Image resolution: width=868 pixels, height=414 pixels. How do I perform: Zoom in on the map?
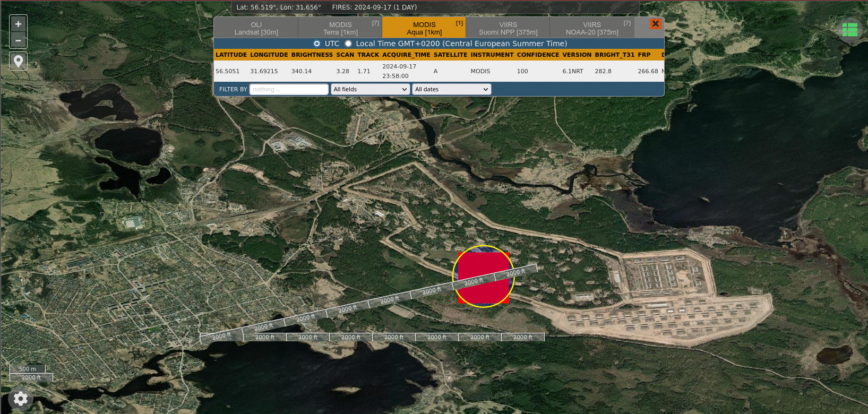18,24
